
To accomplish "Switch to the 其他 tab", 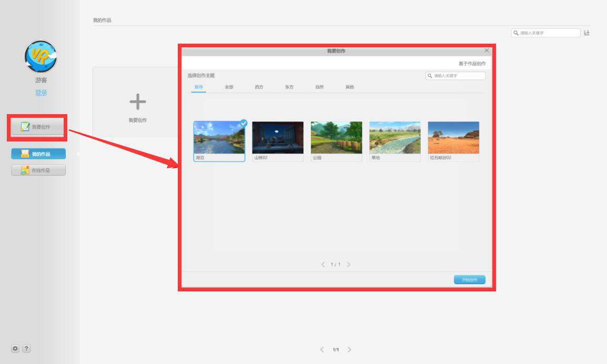I will [x=350, y=87].
